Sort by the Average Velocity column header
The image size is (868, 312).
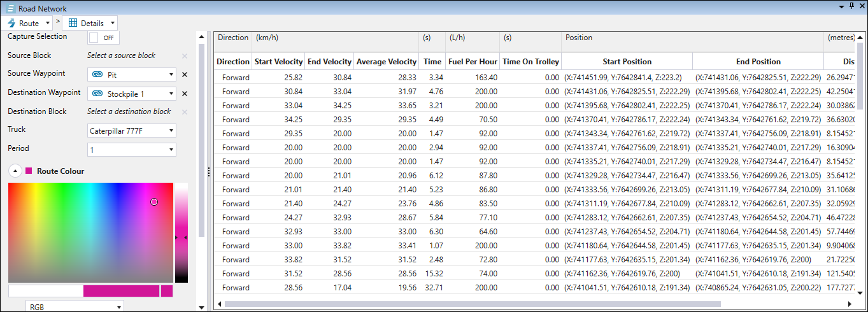click(386, 62)
